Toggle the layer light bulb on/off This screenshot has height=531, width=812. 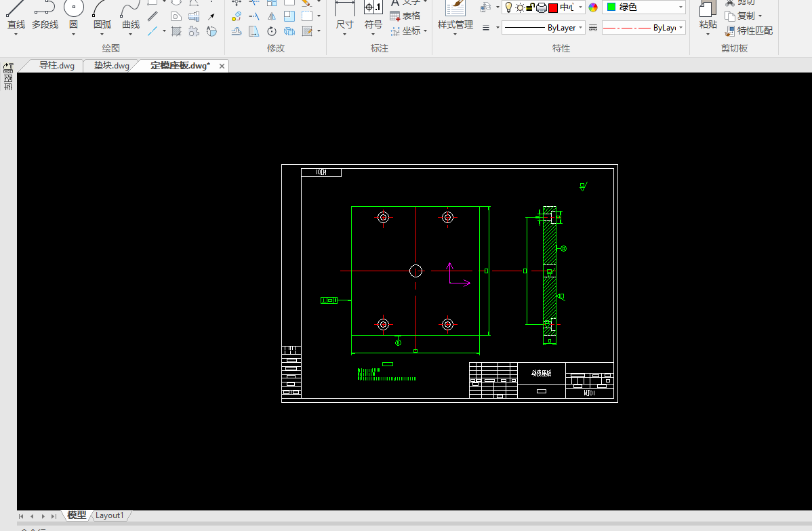(x=509, y=7)
